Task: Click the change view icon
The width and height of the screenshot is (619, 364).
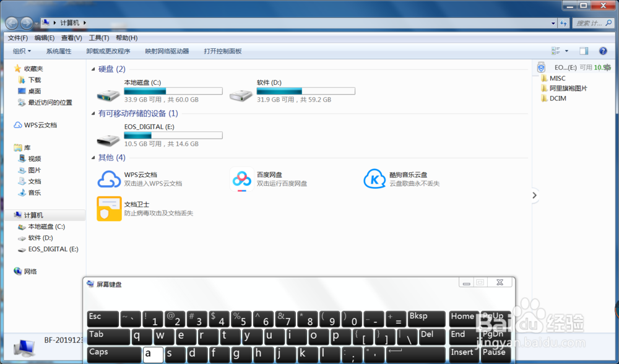Action: 555,51
